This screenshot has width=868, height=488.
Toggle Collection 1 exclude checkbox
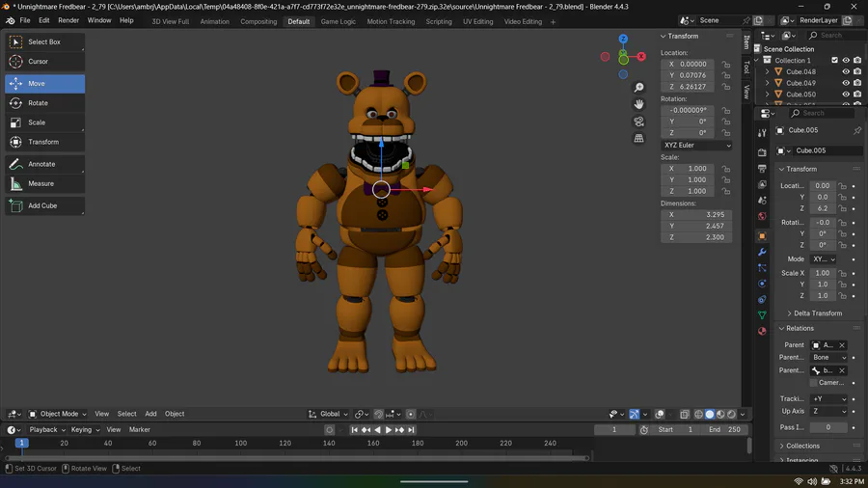pyautogui.click(x=835, y=61)
